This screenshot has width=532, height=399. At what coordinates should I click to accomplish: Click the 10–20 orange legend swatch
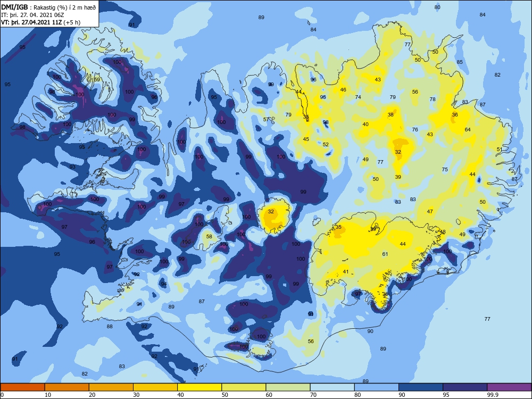click(x=67, y=387)
